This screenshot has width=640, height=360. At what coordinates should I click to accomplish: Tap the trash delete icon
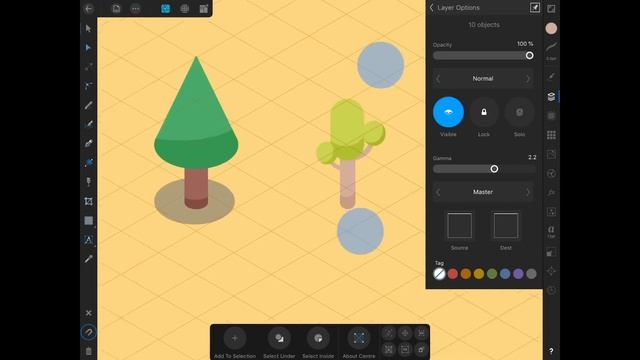click(89, 351)
